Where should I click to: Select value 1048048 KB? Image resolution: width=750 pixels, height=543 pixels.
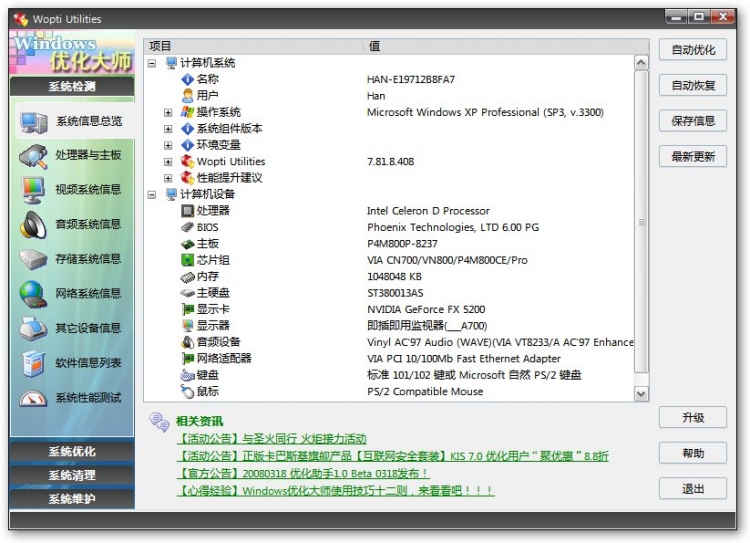pyautogui.click(x=394, y=277)
